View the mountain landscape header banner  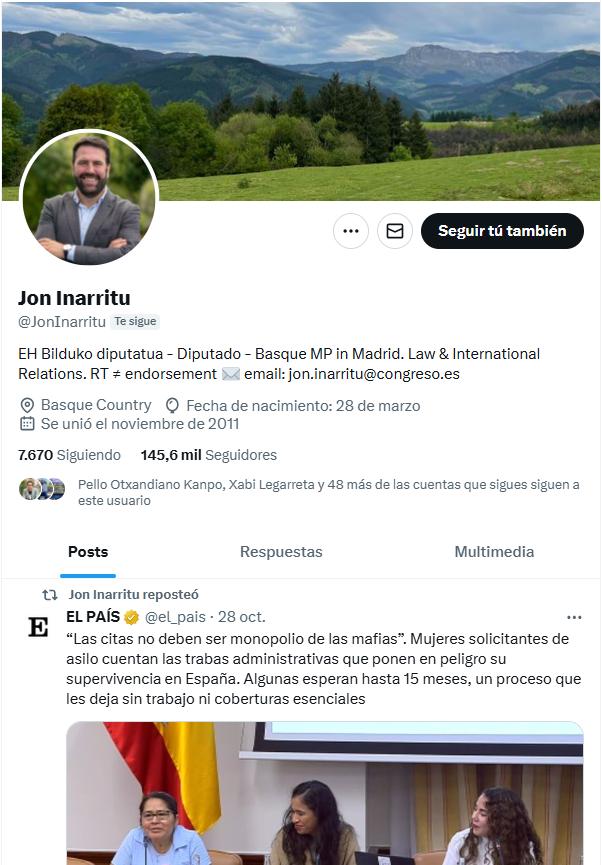coord(301,101)
